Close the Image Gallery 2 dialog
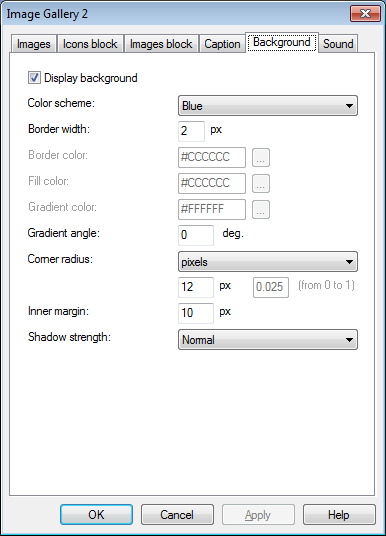Viewport: 386px width, 536px height. pyautogui.click(x=365, y=14)
